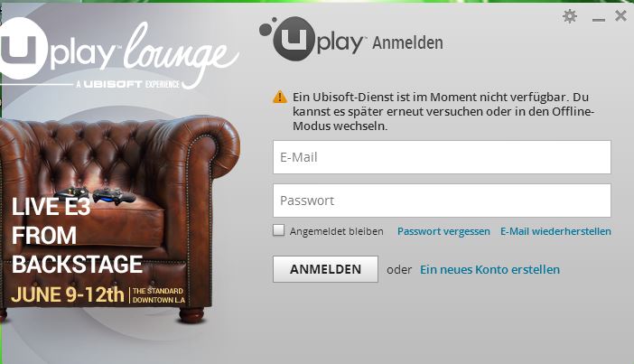Click the orange warning triangle icon
Image resolution: width=634 pixels, height=364 pixels.
tap(280, 97)
